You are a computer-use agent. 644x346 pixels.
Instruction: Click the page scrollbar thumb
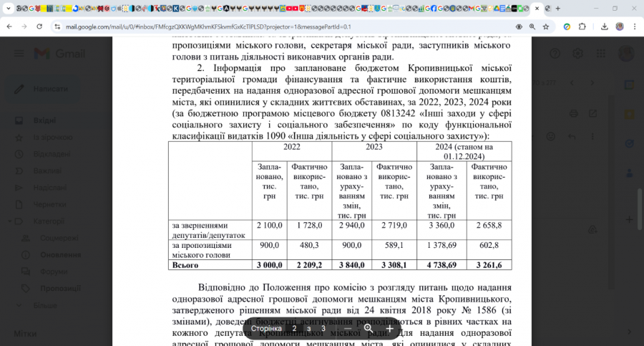tap(639, 209)
